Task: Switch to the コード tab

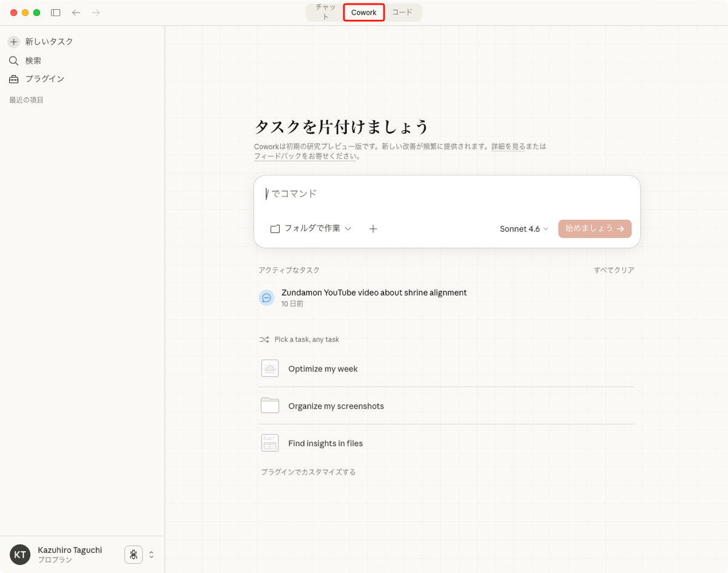Action: coord(402,12)
